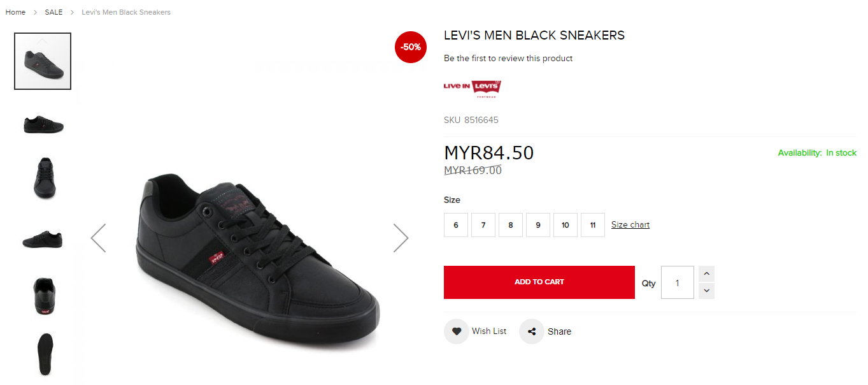View the shoe sole thumbnail
Viewport: 868px width, 385px height.
[x=44, y=354]
